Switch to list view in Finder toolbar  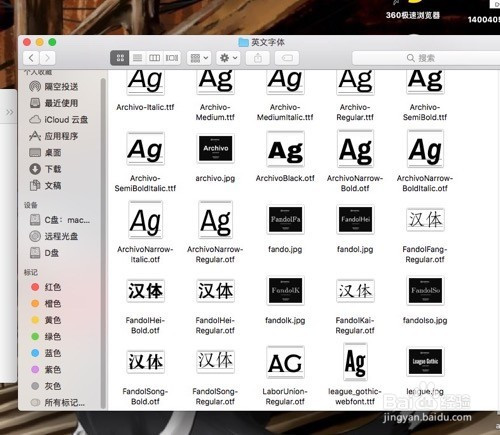tap(137, 58)
